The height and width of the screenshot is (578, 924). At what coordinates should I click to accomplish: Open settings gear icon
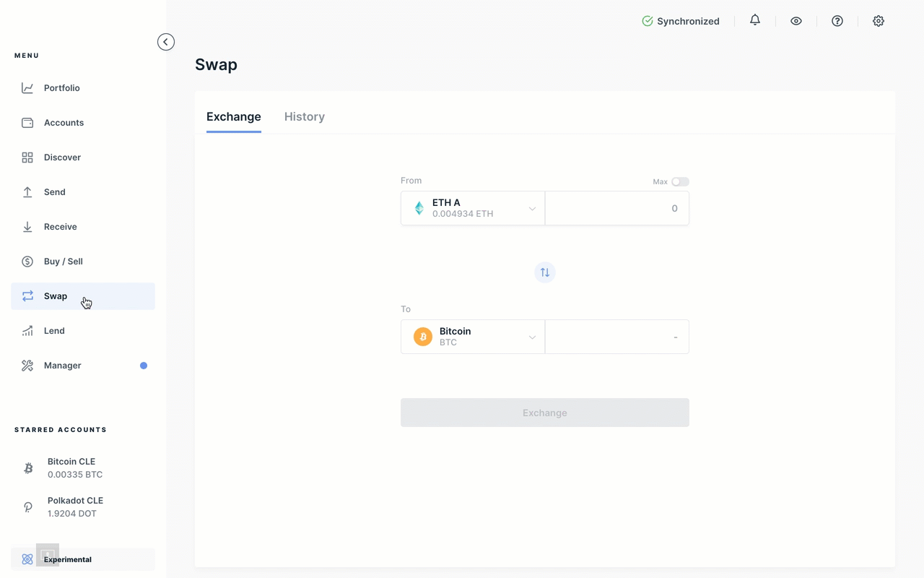(x=879, y=21)
